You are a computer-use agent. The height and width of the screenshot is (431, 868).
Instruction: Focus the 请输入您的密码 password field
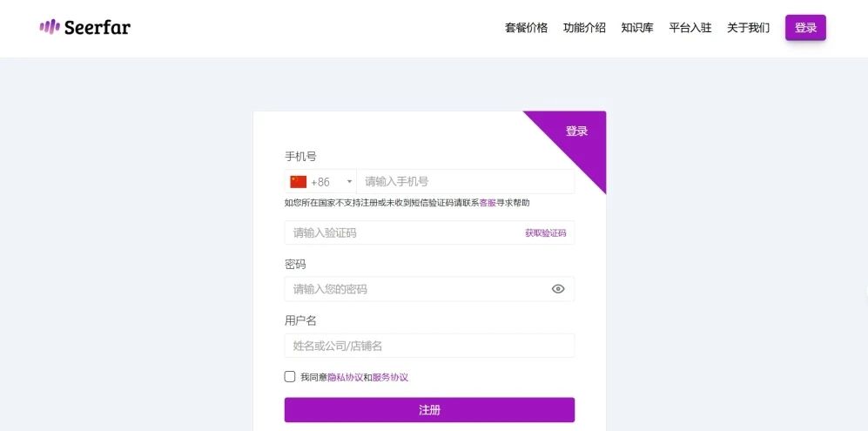(429, 289)
